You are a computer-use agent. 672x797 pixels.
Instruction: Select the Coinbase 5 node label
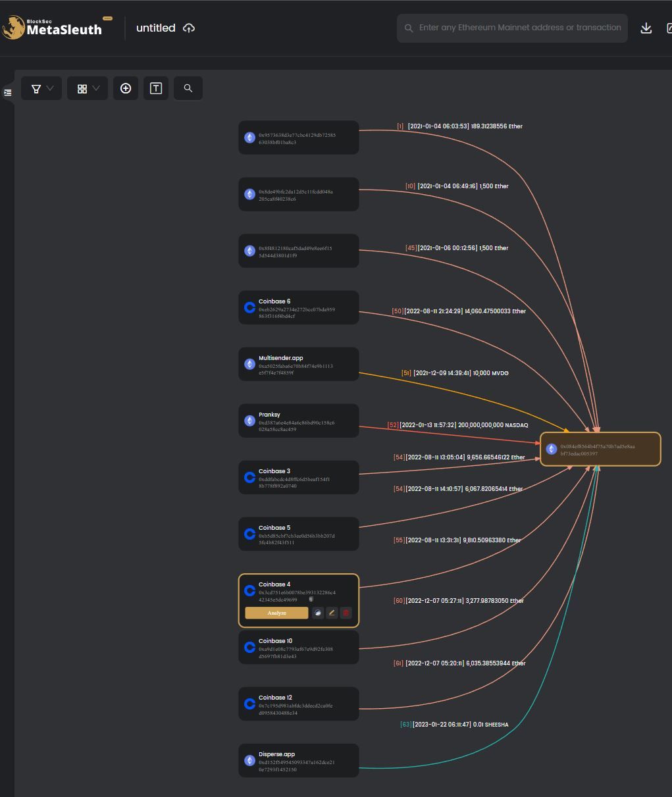[274, 528]
